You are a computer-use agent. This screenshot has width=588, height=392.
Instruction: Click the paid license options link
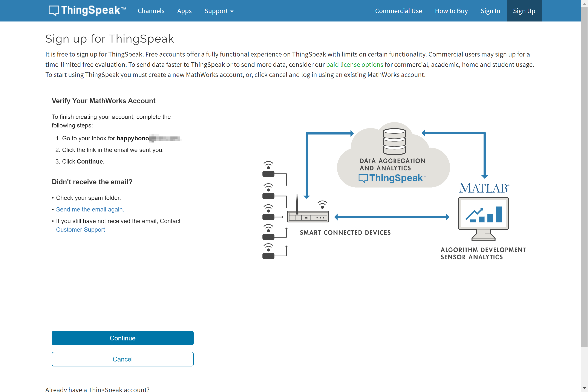click(354, 64)
